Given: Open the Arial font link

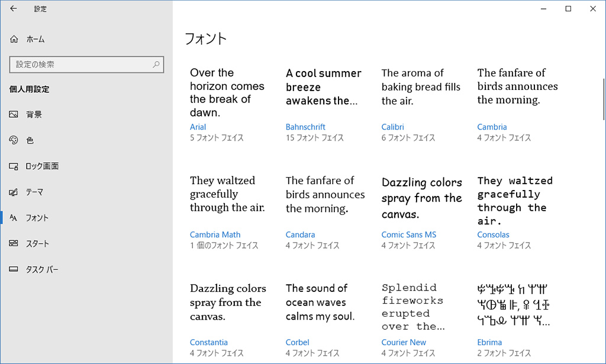Looking at the screenshot, I should (x=198, y=127).
